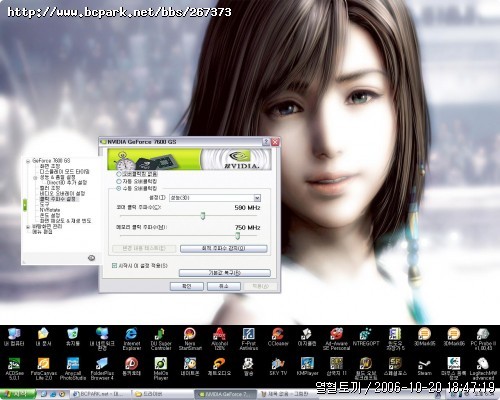Toggle the apply settings at startup checkbox
Screen dimensions: 500x400
tap(114, 266)
